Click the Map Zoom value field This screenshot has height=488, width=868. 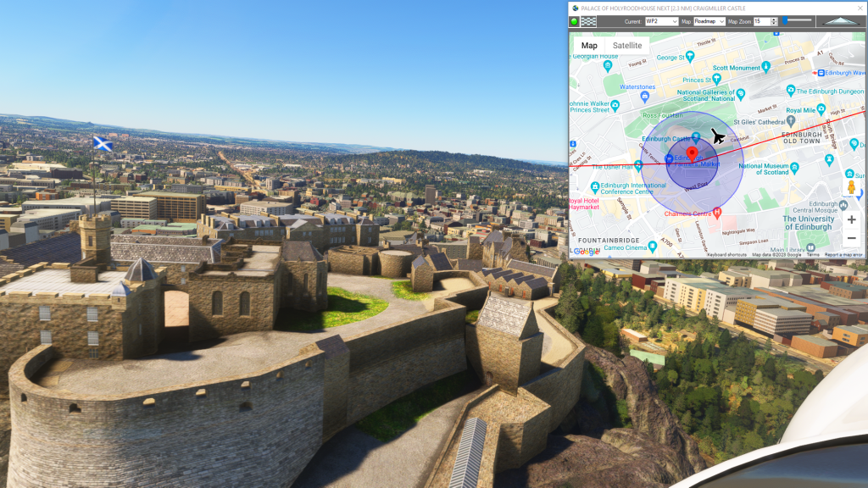point(762,21)
